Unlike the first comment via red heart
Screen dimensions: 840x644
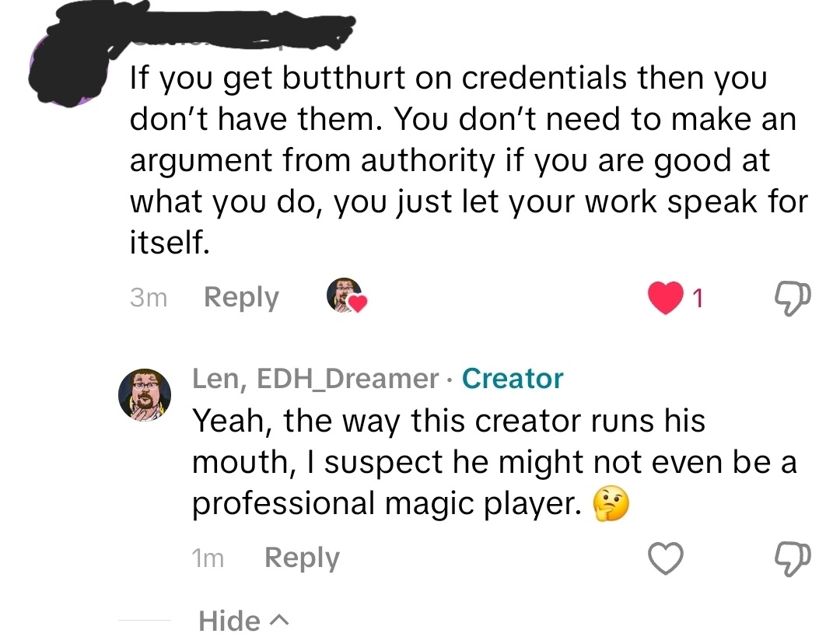pyautogui.click(x=665, y=298)
